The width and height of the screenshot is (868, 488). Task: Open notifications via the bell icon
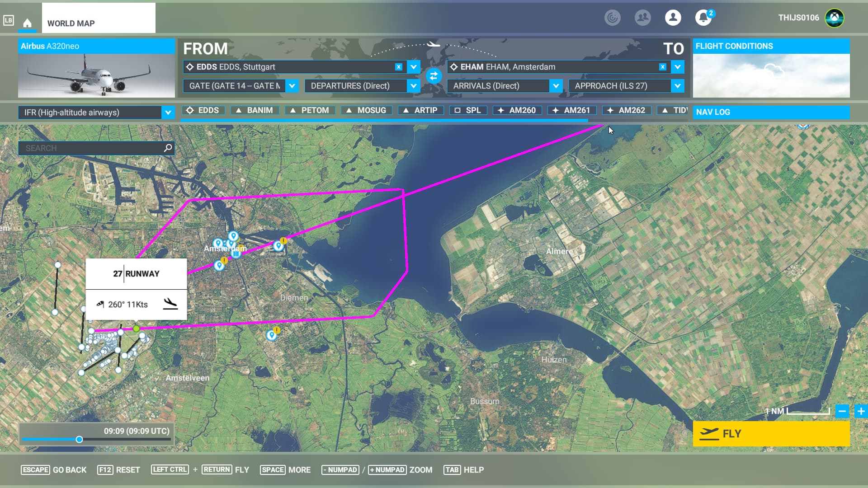point(703,18)
